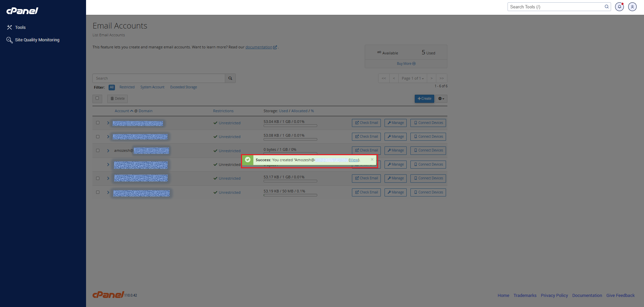Filter accounts by Exceeded Storage
This screenshot has width=644, height=307.
184,87
